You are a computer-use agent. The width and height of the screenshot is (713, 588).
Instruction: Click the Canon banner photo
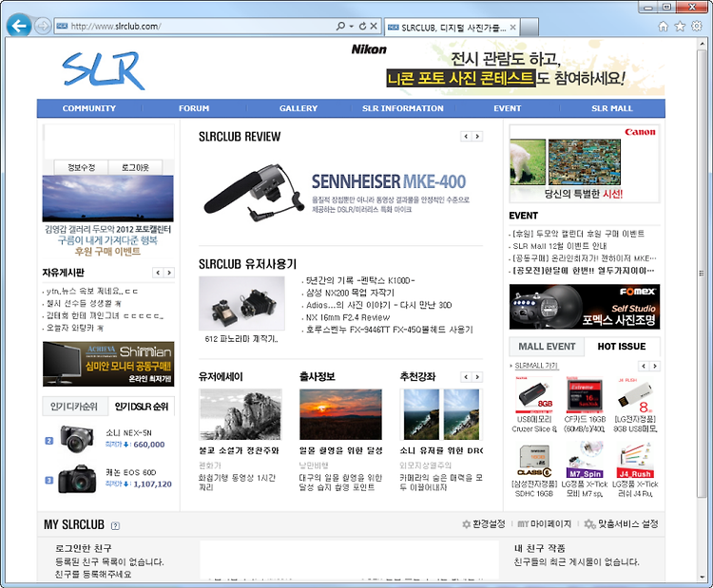(x=585, y=162)
